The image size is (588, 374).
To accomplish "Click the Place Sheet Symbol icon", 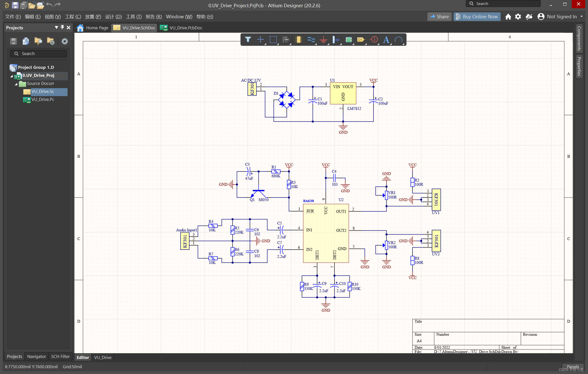I will (348, 40).
